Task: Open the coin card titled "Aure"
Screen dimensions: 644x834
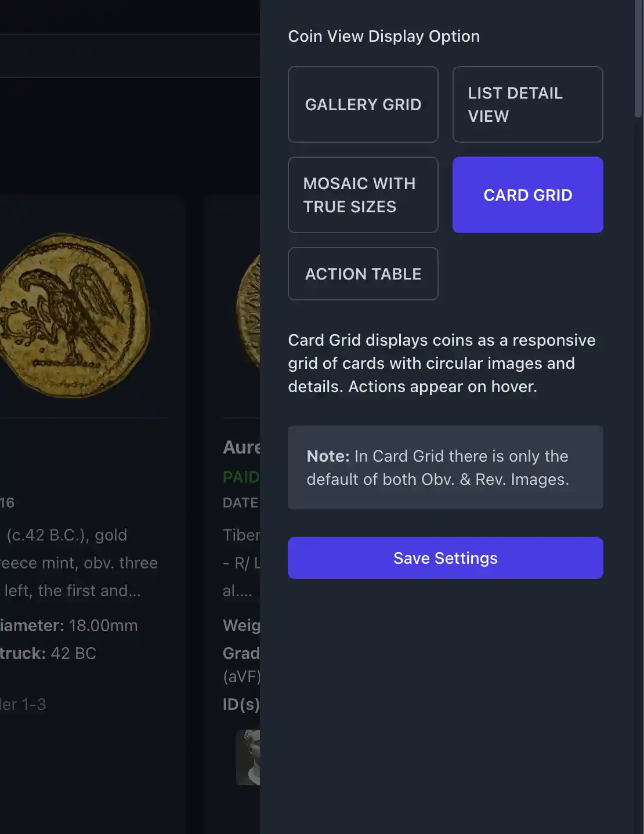Action: (x=241, y=447)
